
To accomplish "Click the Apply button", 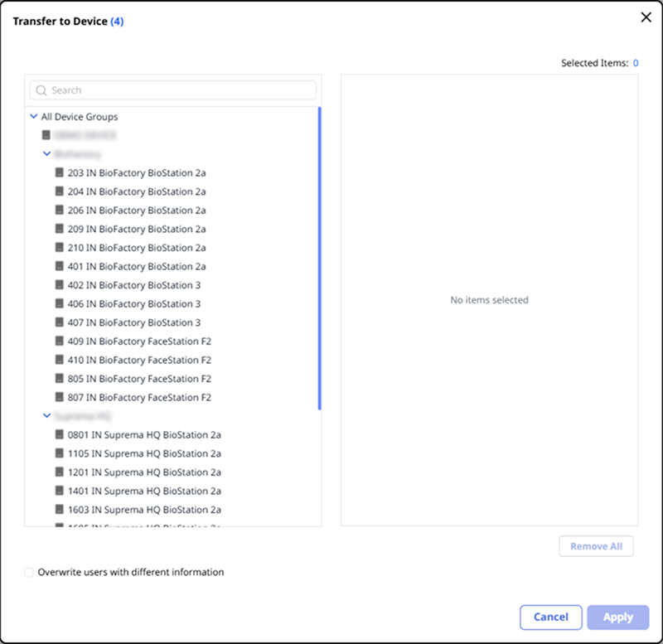I will (x=617, y=617).
